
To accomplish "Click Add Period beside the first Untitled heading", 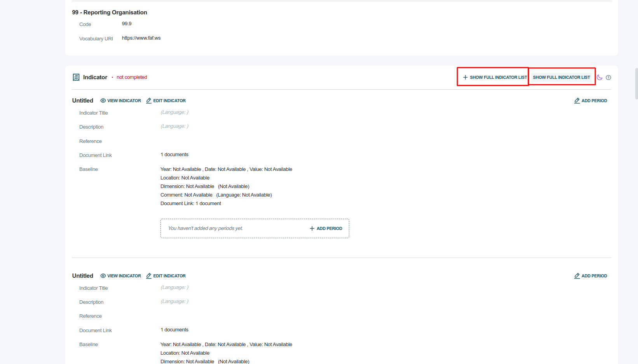I will pyautogui.click(x=591, y=101).
